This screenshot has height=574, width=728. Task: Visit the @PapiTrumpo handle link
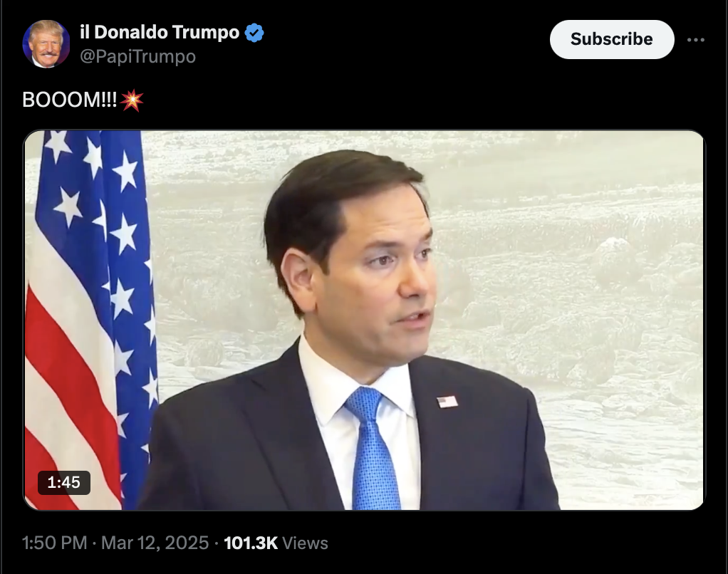coord(138,56)
